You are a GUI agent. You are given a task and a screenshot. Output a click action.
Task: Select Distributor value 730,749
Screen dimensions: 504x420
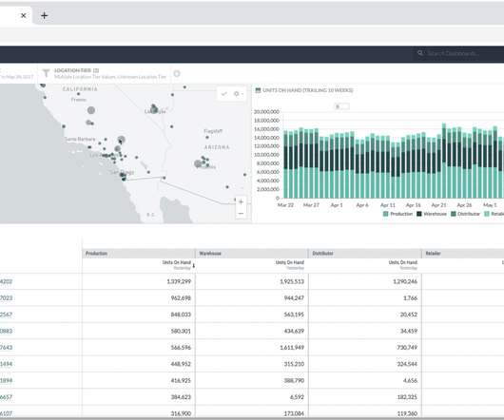tap(407, 348)
